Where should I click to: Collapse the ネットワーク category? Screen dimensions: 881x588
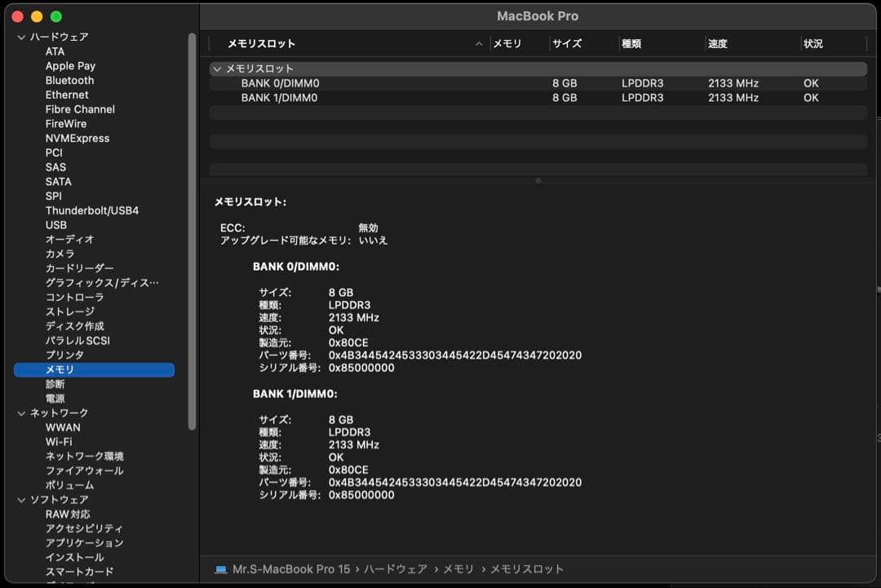[x=21, y=413]
